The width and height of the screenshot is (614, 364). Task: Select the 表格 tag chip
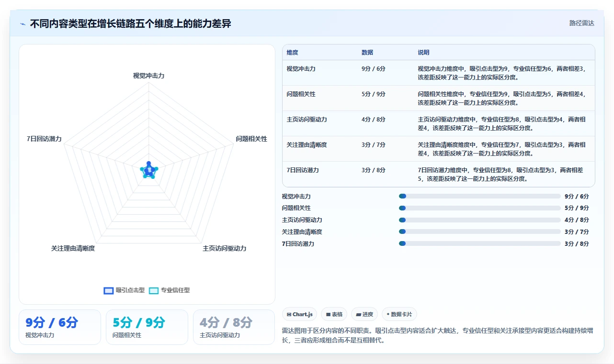(x=334, y=314)
